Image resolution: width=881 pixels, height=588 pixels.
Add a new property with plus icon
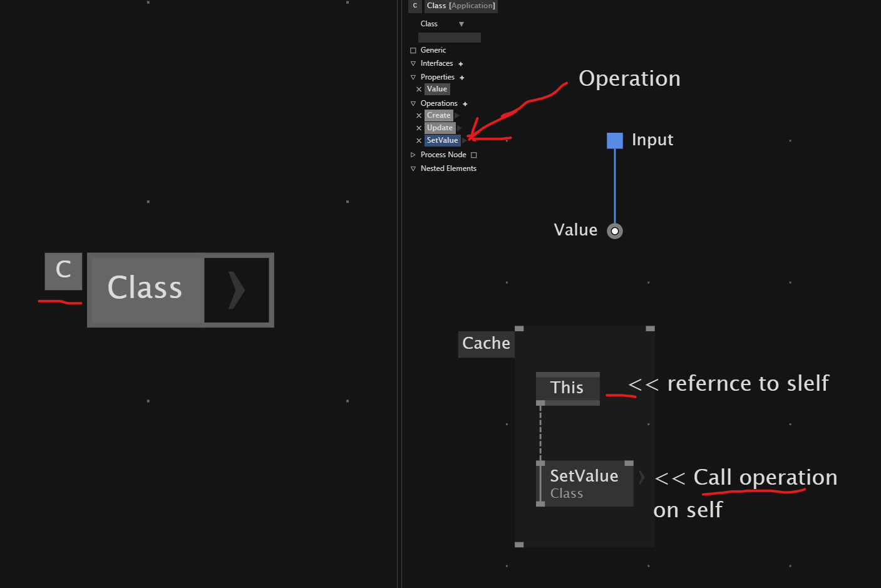point(461,78)
